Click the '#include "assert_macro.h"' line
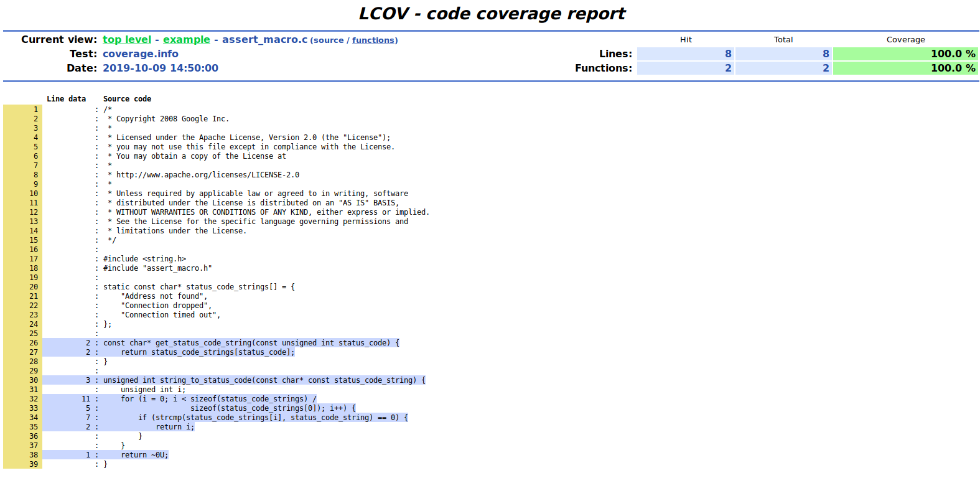 157,268
